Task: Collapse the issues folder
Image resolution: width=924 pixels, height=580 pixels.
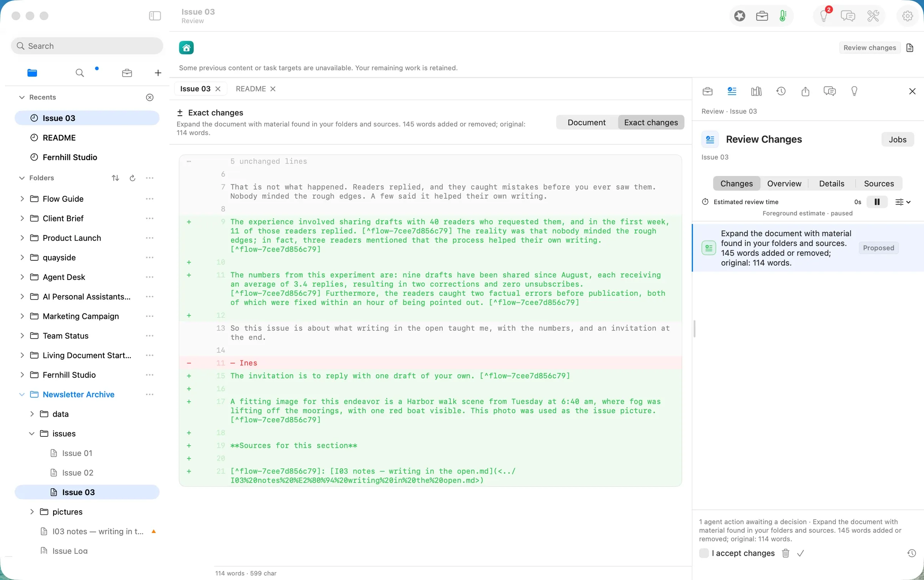Action: click(32, 434)
